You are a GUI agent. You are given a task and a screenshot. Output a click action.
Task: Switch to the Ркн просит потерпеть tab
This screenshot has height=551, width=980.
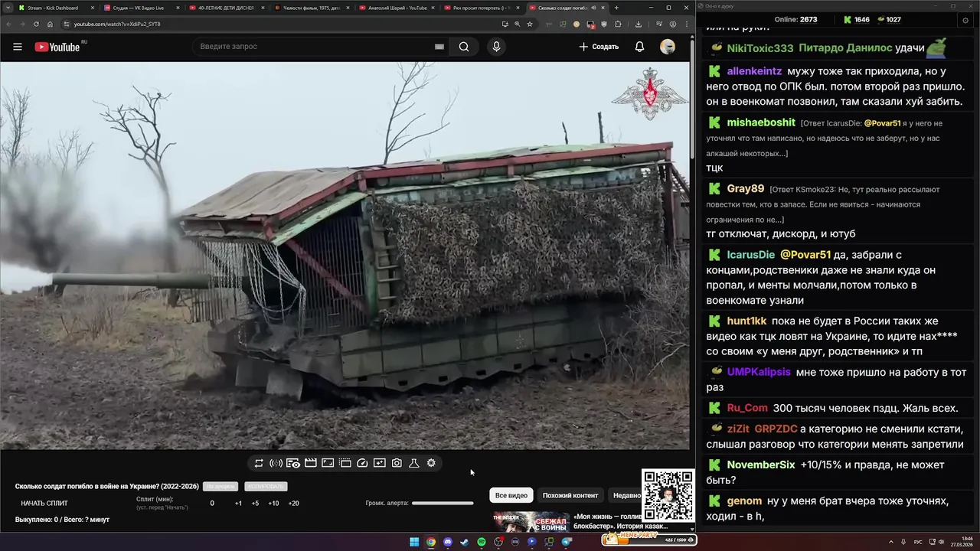point(481,8)
